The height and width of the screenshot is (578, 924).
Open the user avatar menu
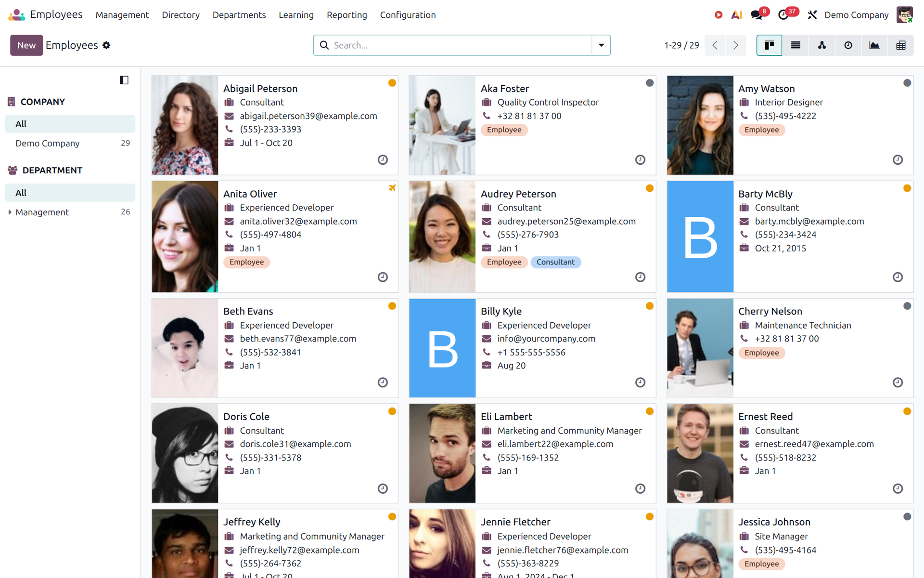click(x=905, y=15)
